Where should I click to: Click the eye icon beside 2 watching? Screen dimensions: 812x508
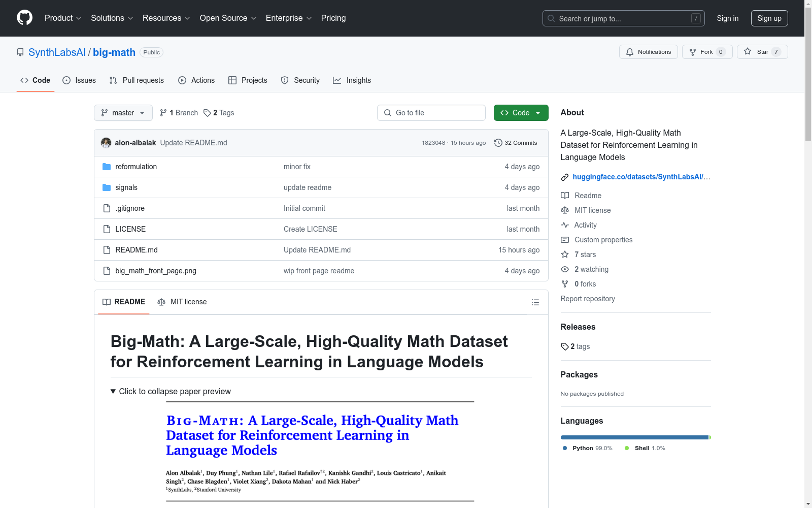(565, 269)
